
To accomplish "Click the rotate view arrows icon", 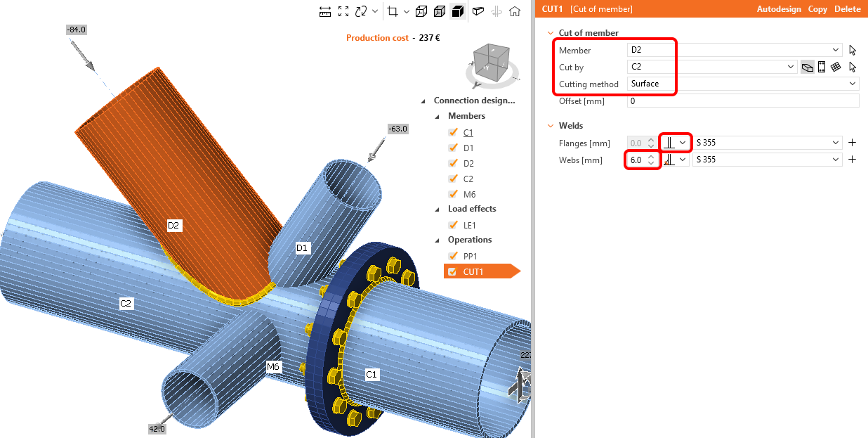I will (x=362, y=11).
